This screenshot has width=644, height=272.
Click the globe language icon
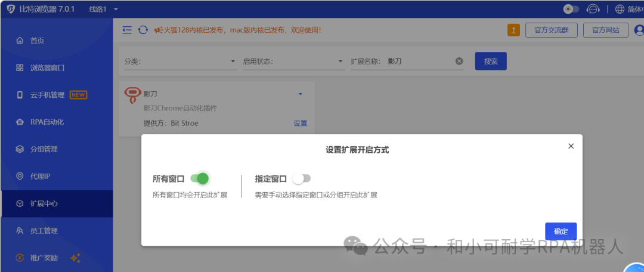coord(620,9)
